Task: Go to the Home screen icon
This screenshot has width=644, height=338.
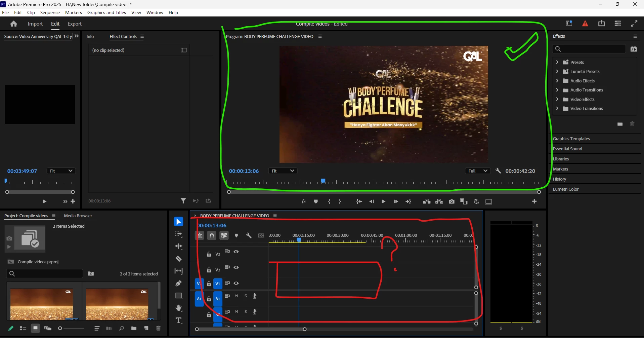Action: click(13, 24)
